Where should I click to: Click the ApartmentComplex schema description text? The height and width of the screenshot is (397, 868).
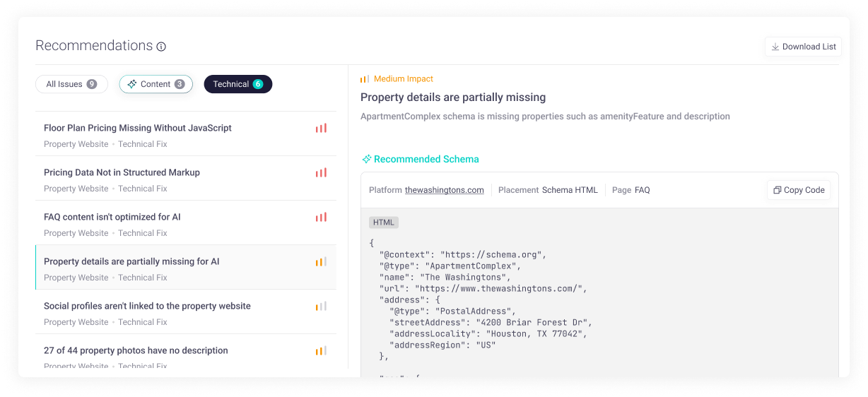point(545,117)
